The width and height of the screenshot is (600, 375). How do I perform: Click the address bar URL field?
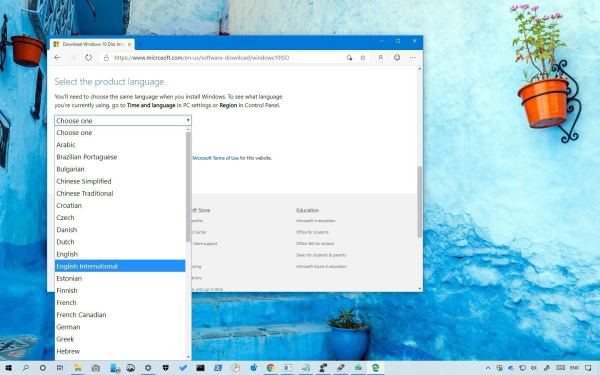point(226,57)
